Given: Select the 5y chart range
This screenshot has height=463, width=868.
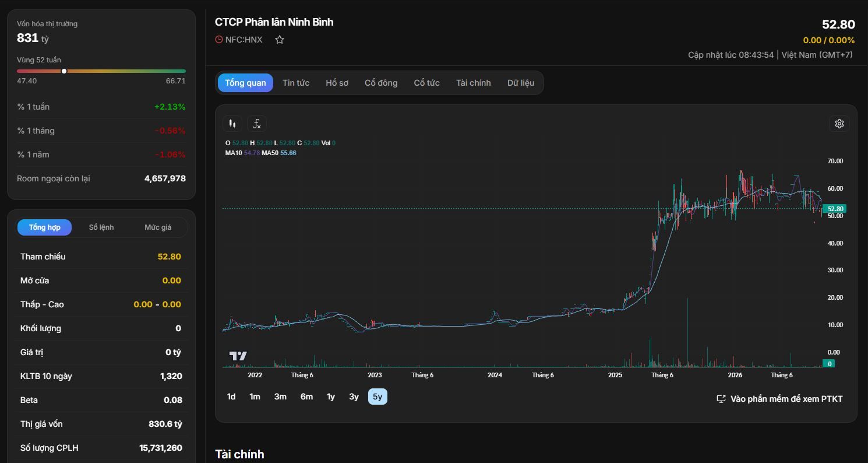Looking at the screenshot, I should point(377,397).
